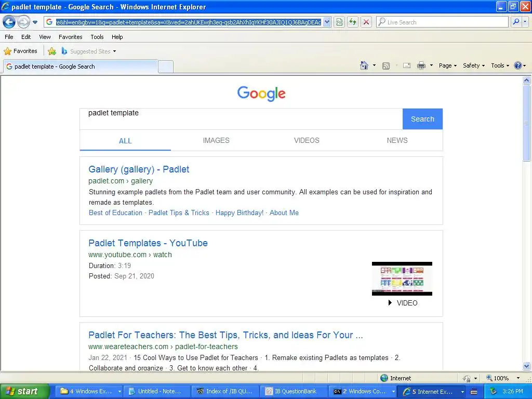
Task: Open the Gallery (gallery) - Padlet result
Action: coord(139,169)
